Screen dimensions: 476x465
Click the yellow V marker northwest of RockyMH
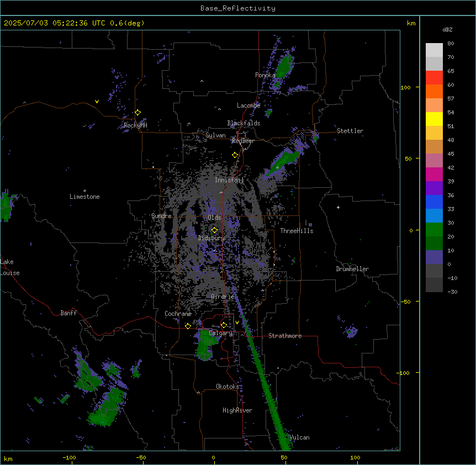97,102
